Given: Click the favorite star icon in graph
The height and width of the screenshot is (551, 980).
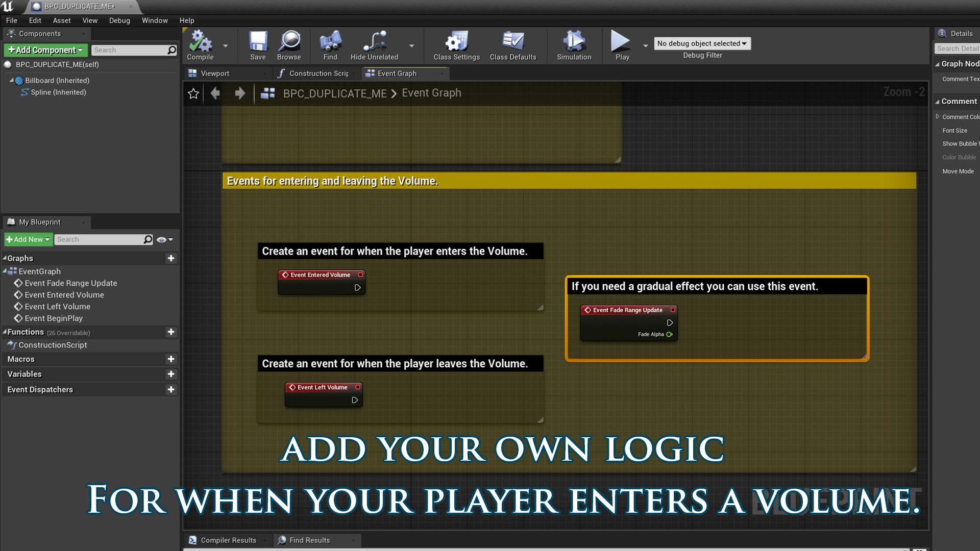Looking at the screenshot, I should point(193,93).
